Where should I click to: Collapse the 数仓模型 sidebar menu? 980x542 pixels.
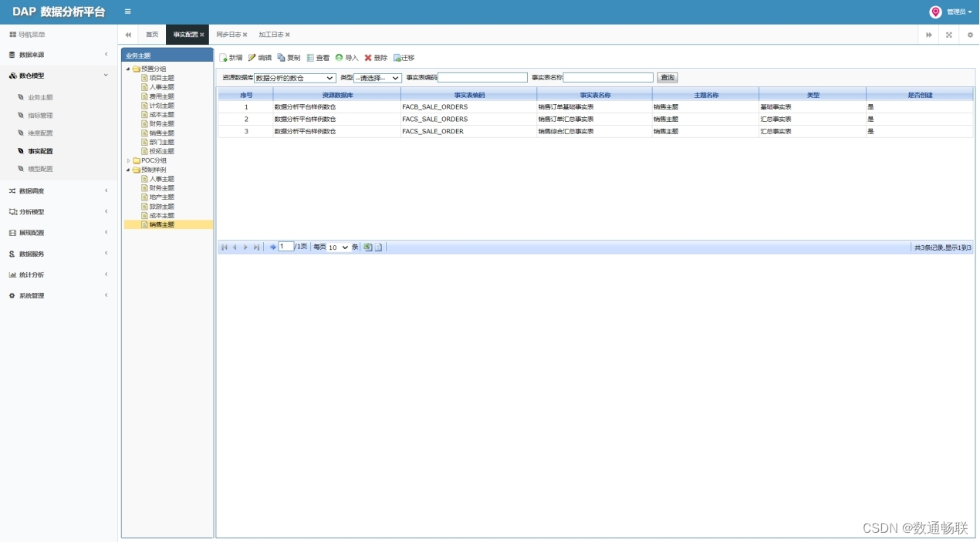[59, 76]
